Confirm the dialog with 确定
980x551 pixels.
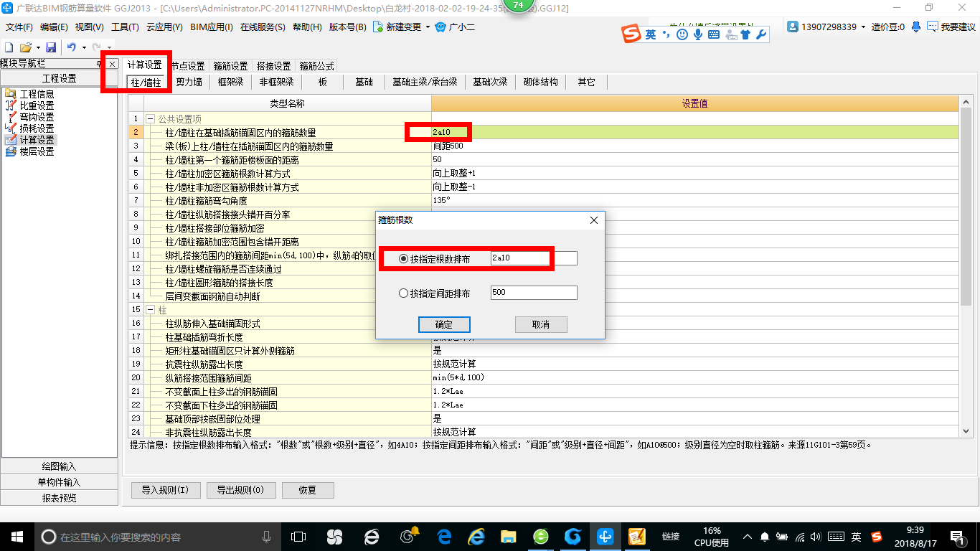444,324
